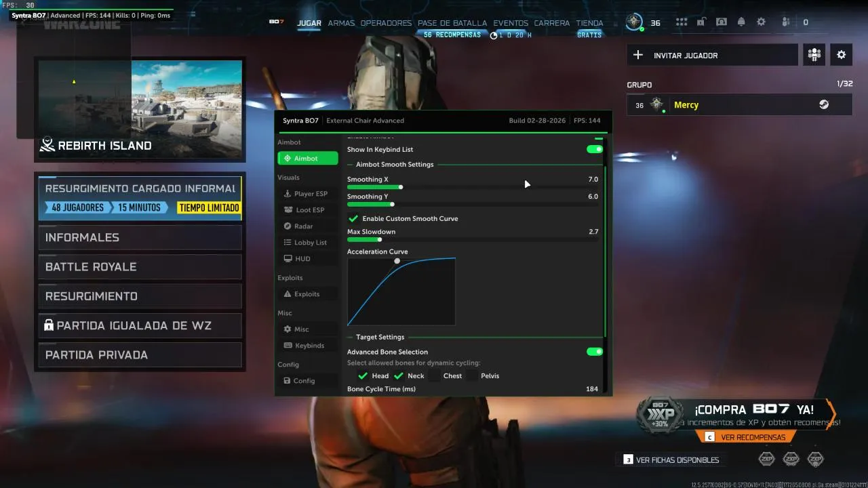Open party settings gear beside invite button
This screenshot has height=488, width=868.
point(842,55)
